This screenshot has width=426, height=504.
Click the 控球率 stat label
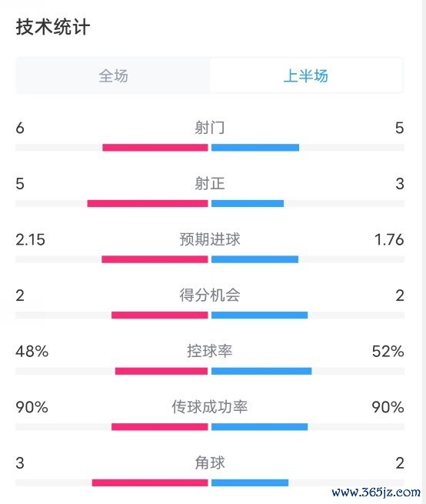click(209, 351)
